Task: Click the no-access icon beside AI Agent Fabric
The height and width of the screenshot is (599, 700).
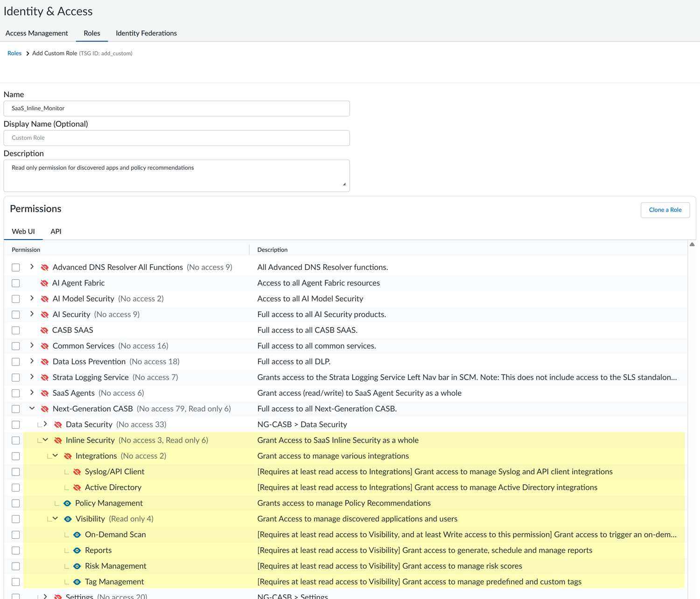Action: 44,283
